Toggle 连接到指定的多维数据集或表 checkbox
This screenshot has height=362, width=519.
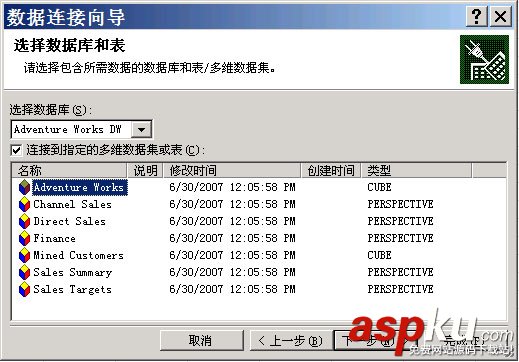click(16, 150)
